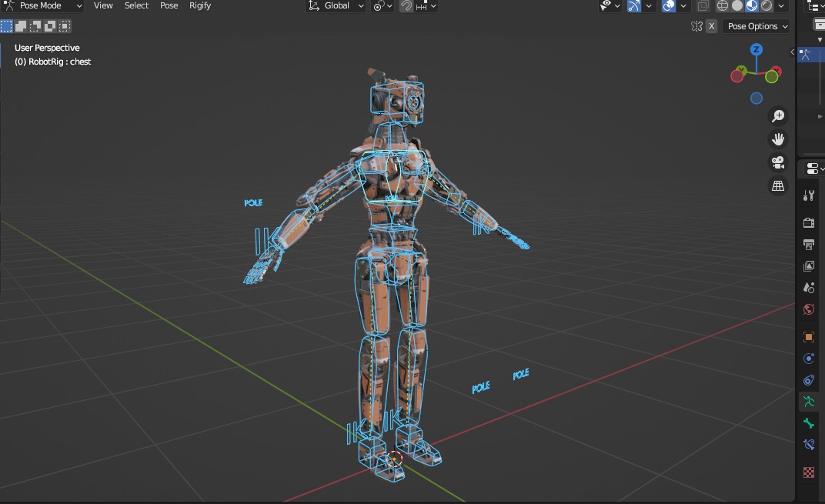
Task: Collapse sidebar with the small arrow
Action: 793,52
